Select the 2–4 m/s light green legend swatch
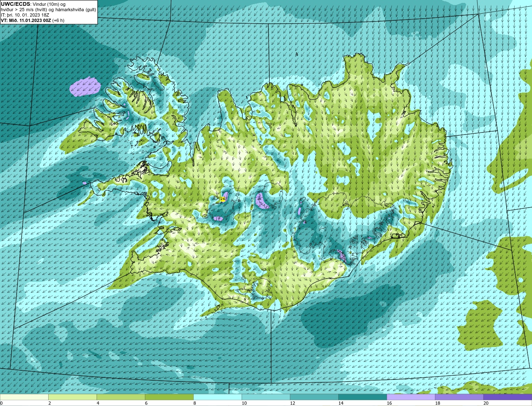Image resolution: width=532 pixels, height=406 pixels. click(x=72, y=397)
